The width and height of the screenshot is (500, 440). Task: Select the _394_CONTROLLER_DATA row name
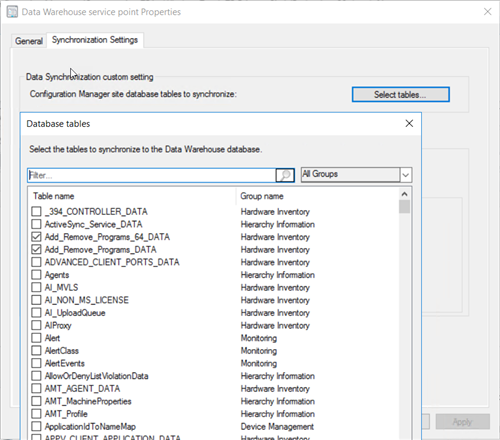coord(96,211)
